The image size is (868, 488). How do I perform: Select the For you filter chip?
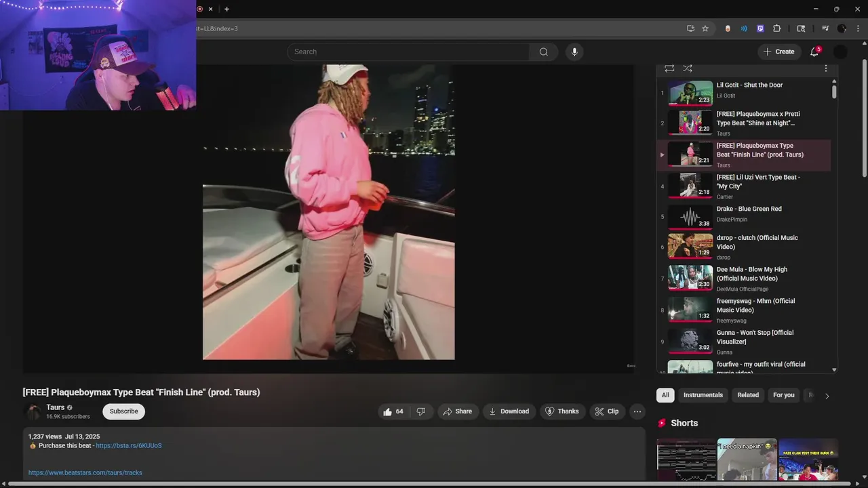pos(784,395)
